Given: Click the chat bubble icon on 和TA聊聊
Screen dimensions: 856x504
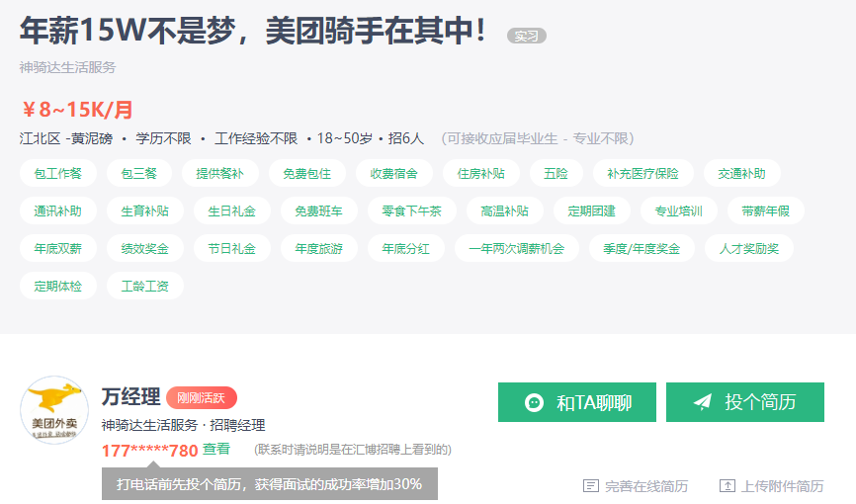Looking at the screenshot, I should point(534,403).
